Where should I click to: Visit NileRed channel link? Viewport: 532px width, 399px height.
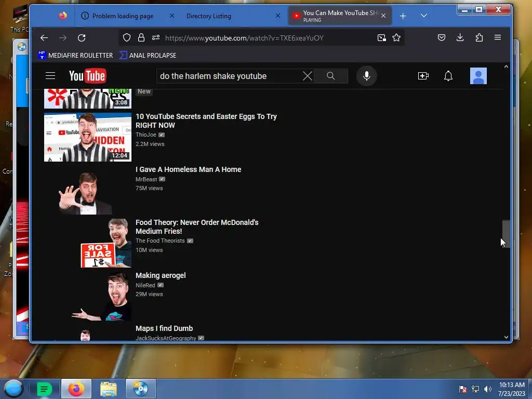pos(145,285)
